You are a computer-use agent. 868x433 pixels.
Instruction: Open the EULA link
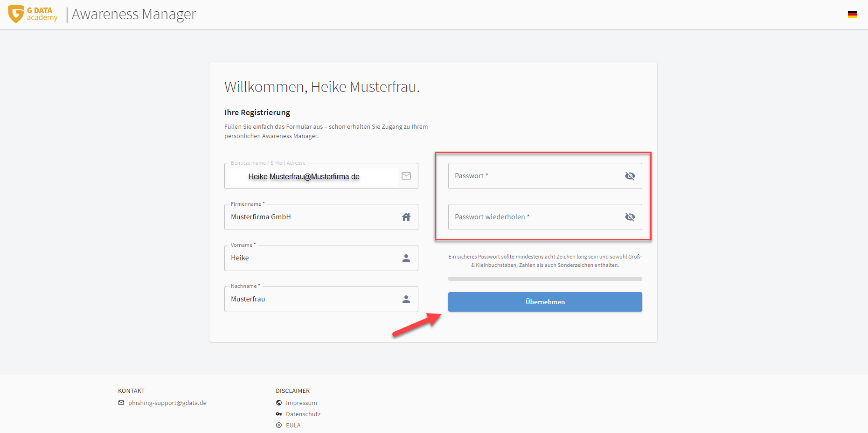pos(293,426)
